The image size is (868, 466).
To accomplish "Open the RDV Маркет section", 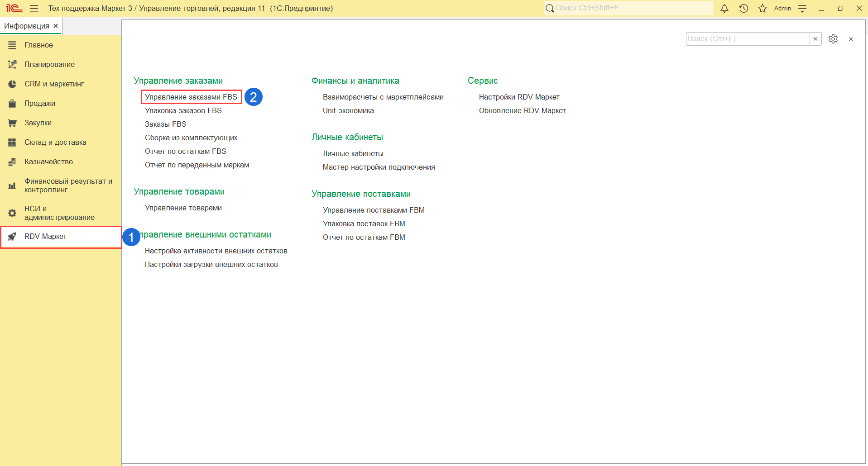I will [45, 237].
